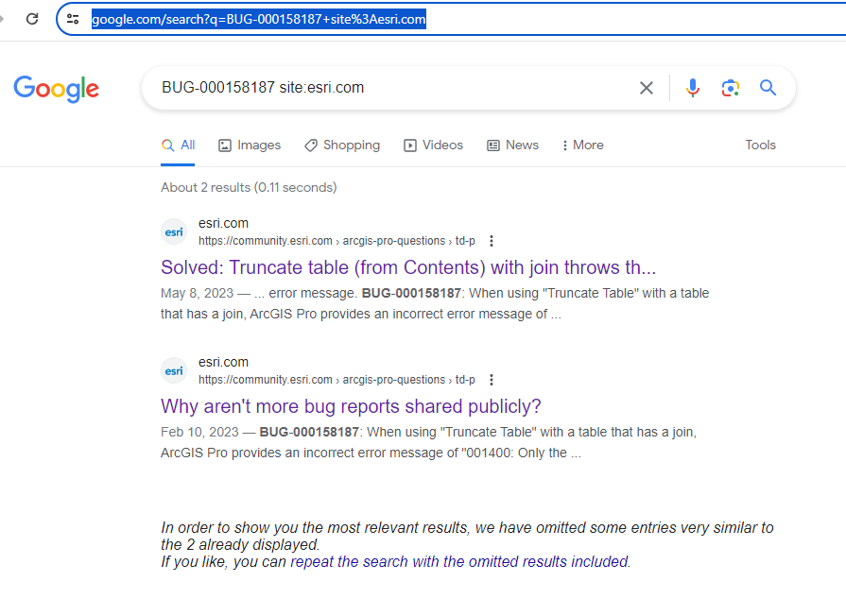Open site information icon in address bar
846x616 pixels.
pyautogui.click(x=73, y=18)
